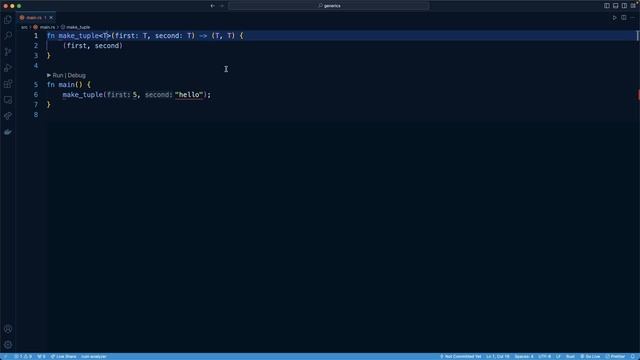Open the Live Share activity bar icon
This screenshot has width=640, height=360.
tap(8, 116)
